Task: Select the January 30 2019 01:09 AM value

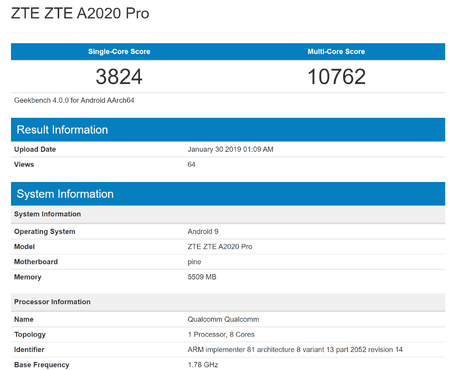Action: (230, 149)
